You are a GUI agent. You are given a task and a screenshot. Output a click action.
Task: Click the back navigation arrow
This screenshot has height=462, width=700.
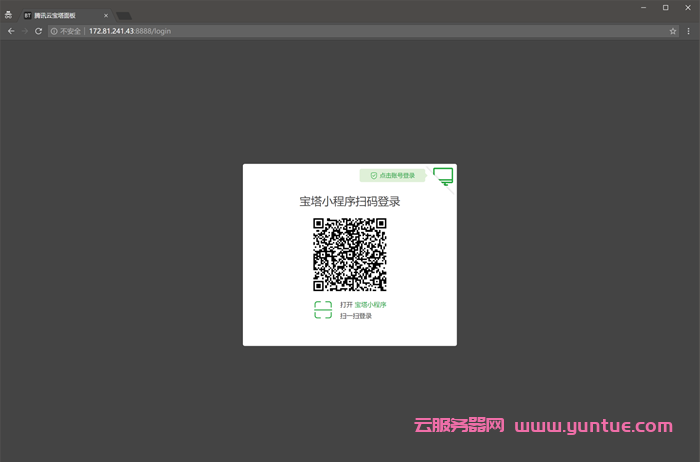coord(11,31)
